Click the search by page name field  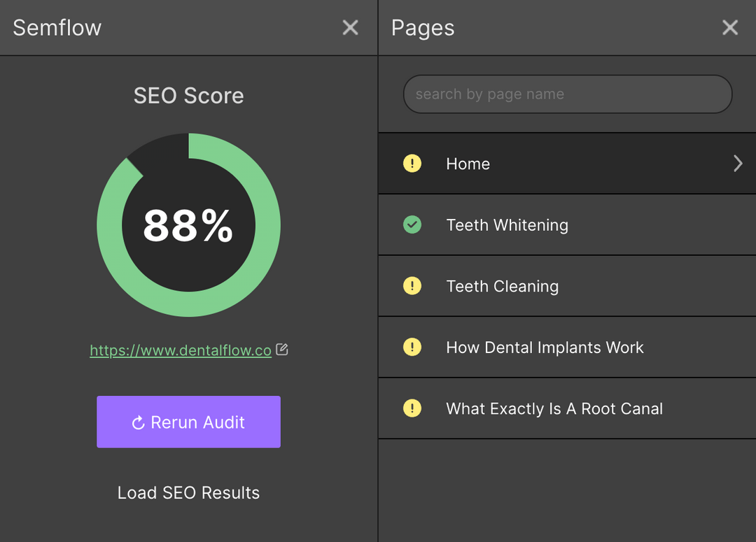point(568,94)
